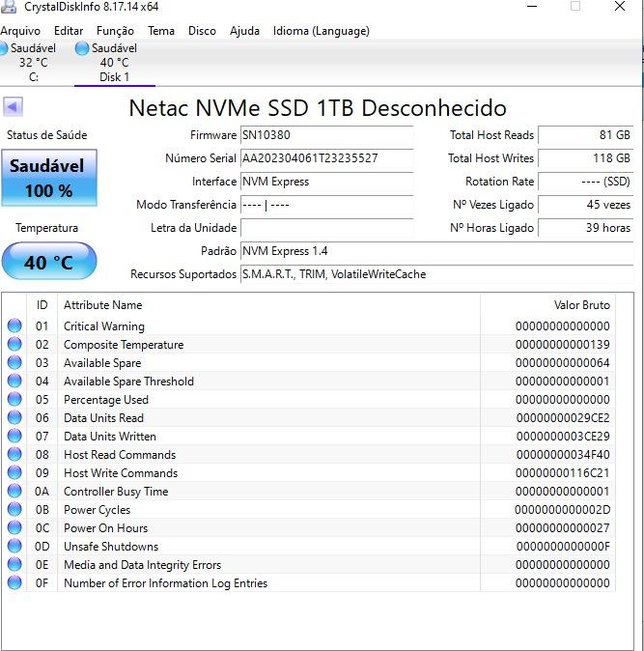This screenshot has width=644, height=651.
Task: Click status orb for Data Units Read row
Action: click(x=14, y=417)
